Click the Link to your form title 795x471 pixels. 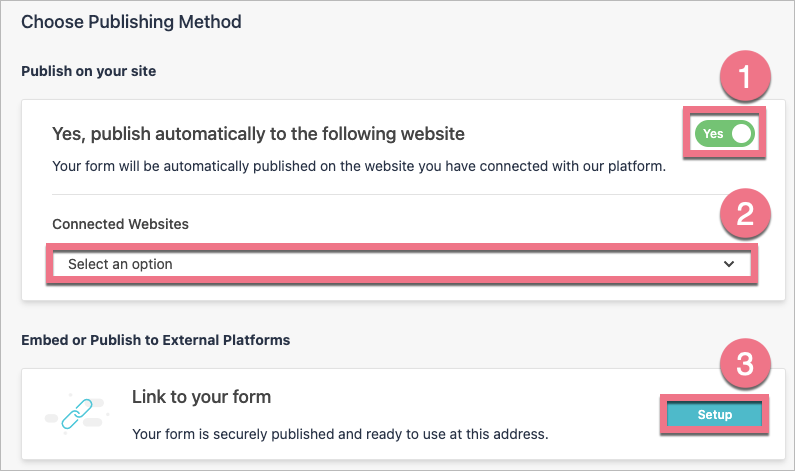click(201, 397)
